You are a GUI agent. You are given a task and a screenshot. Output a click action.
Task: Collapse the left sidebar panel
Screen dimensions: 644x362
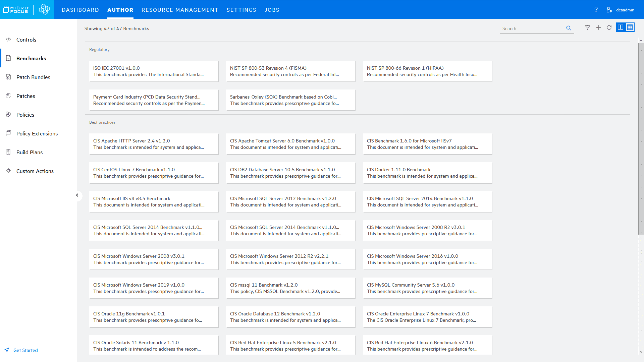pos(77,195)
